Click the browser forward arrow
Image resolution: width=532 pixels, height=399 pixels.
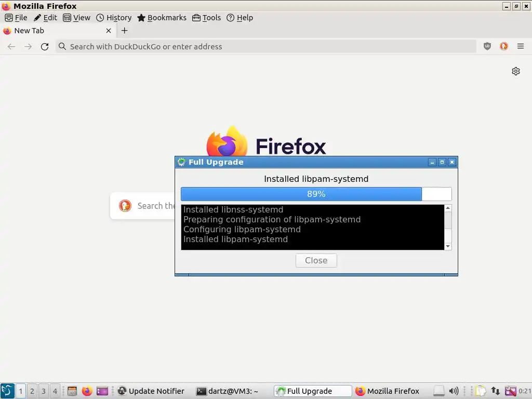(x=28, y=46)
